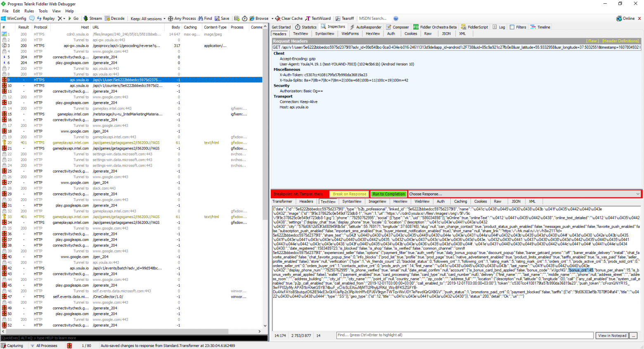Click the QuickExec command box
Viewport: 644px width, 349px height.
pyautogui.click(x=134, y=338)
